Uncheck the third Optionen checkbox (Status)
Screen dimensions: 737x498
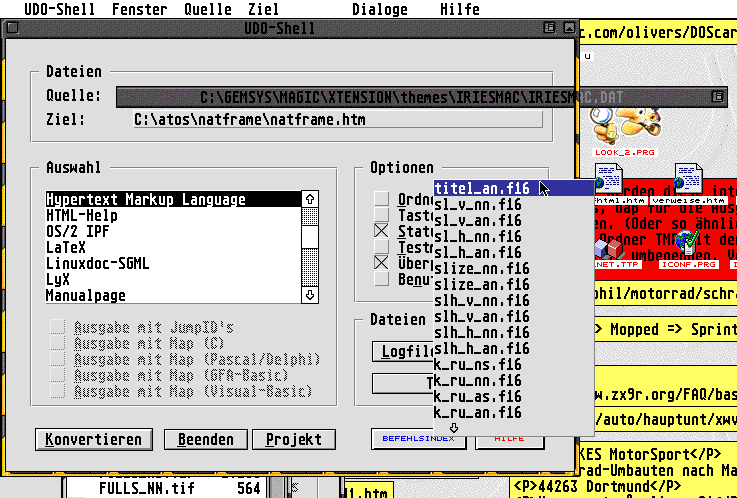381,230
